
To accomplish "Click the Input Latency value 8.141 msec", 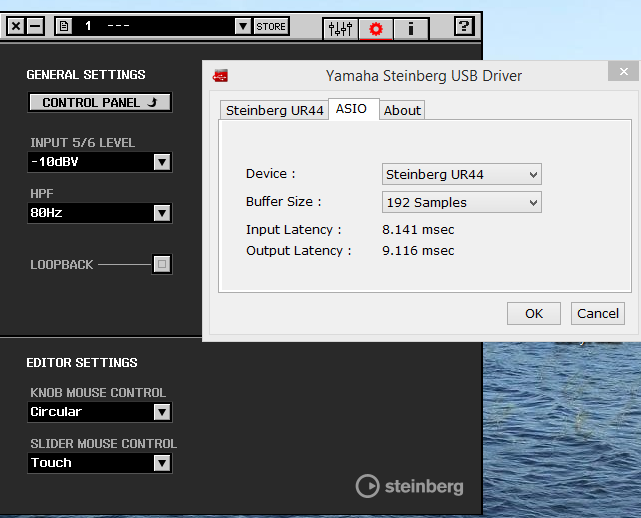I will pos(418,230).
